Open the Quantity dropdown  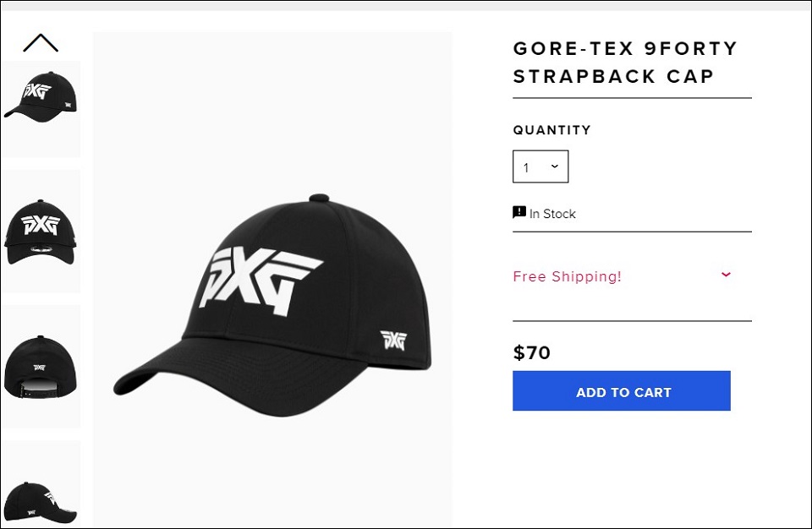[x=540, y=166]
